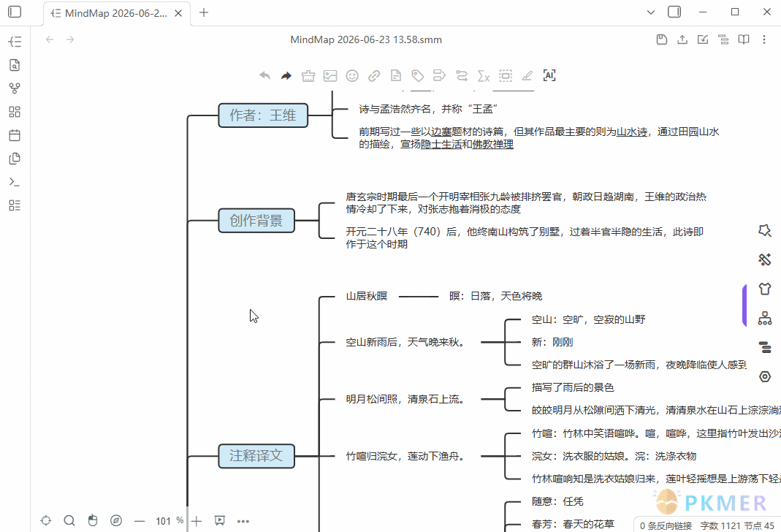Screen dimensions: 781x532
Task: Open node search magnifier at bottom
Action: point(69,520)
